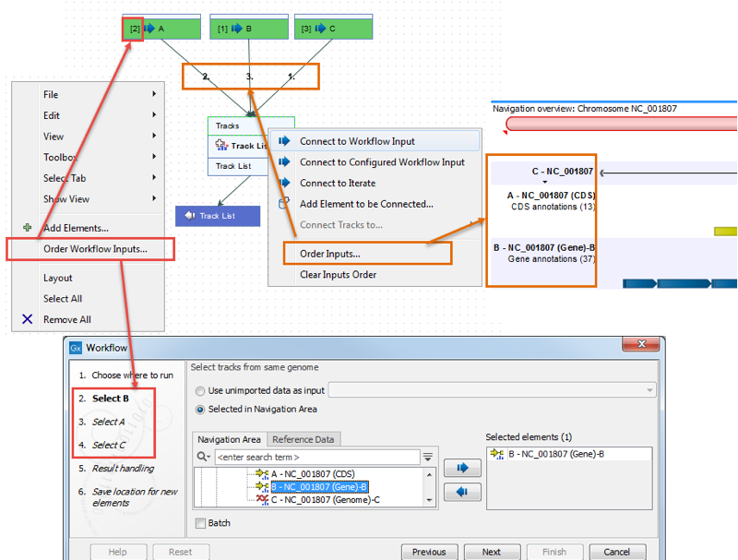Choose 'Selected in Navigation Area' radio option

[x=200, y=409]
